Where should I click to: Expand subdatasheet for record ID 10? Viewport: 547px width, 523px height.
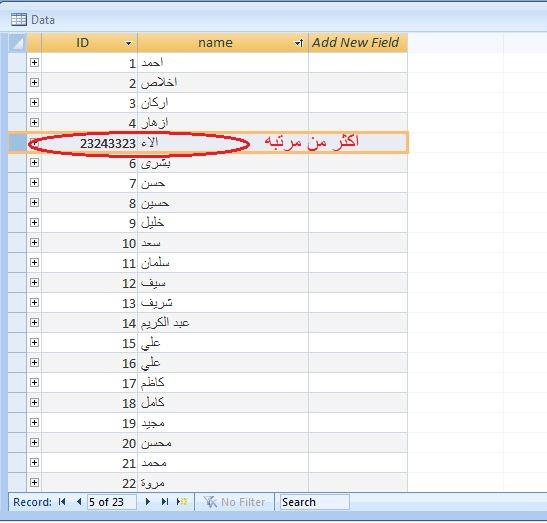click(34, 242)
